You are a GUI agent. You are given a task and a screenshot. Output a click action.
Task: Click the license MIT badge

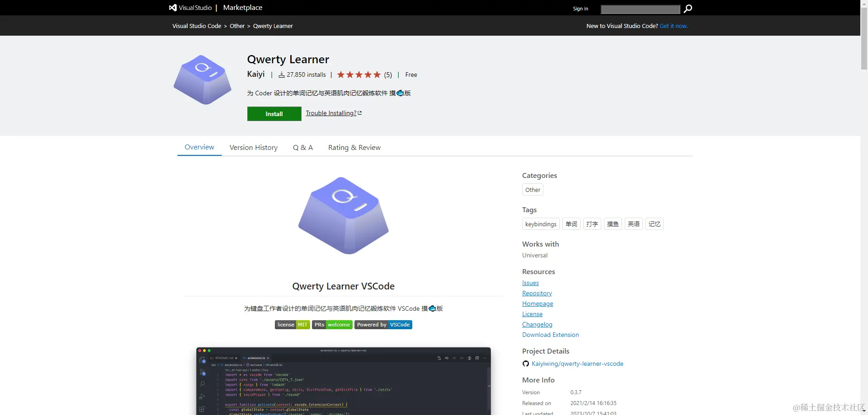click(292, 325)
